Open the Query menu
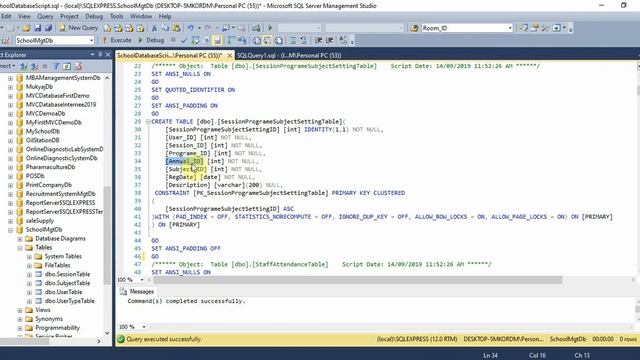640x360 pixels. (45, 16)
